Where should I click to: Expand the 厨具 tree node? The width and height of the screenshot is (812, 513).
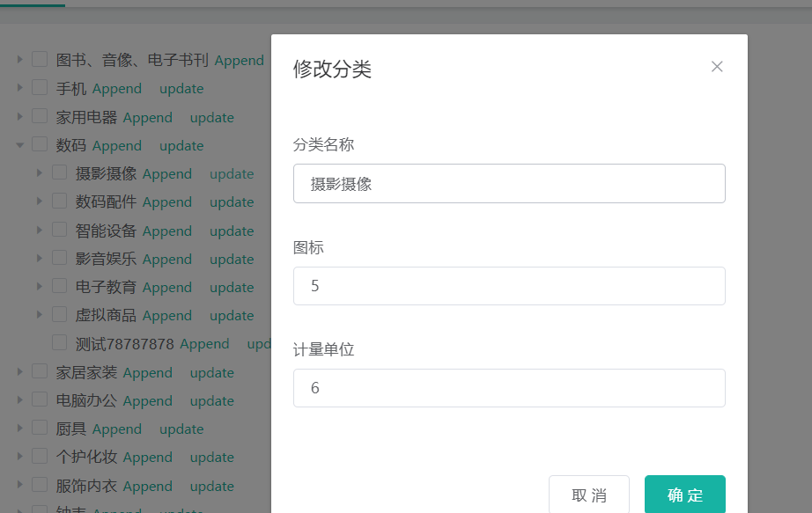[19, 428]
